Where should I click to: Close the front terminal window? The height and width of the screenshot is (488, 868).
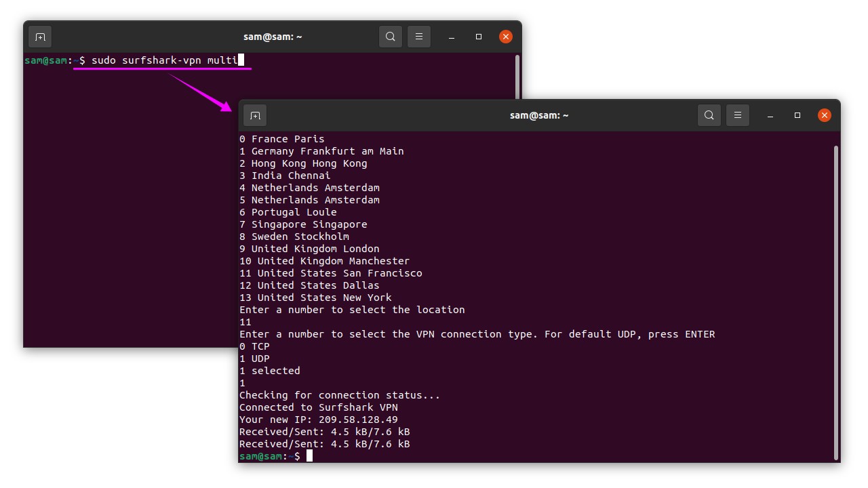point(825,115)
